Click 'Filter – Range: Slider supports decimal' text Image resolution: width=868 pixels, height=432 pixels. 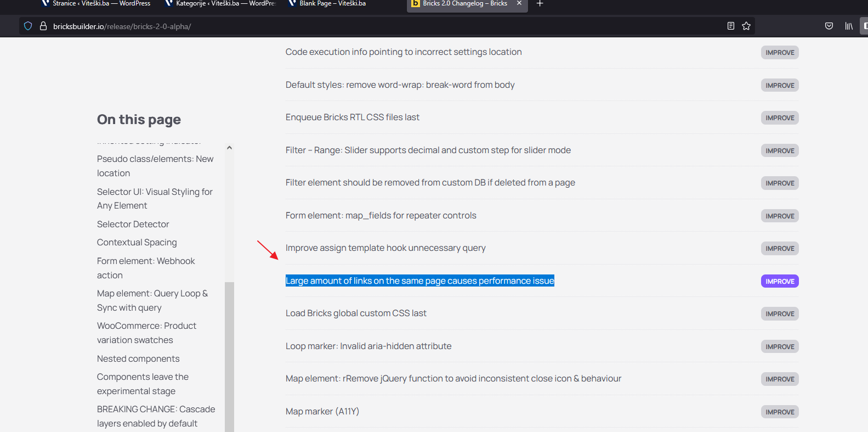point(428,150)
